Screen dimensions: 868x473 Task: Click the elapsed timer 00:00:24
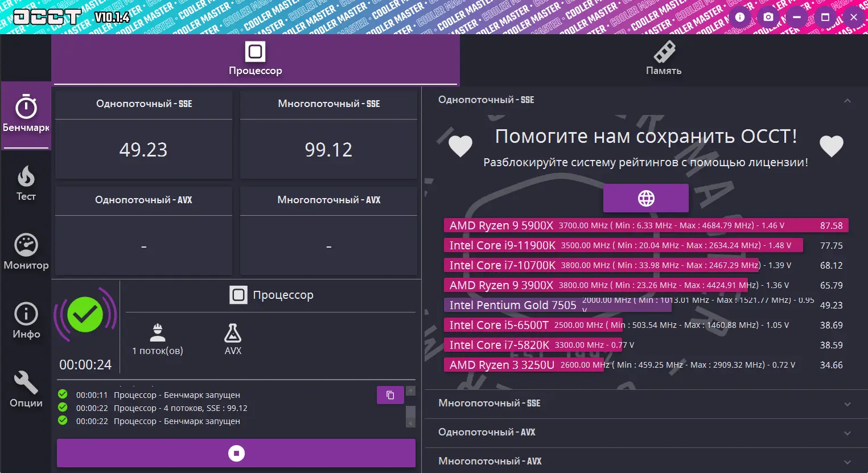click(85, 365)
